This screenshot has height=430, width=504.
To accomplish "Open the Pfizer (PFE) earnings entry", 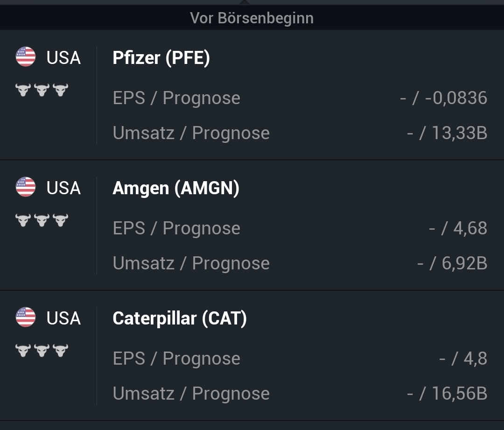I will [x=161, y=58].
